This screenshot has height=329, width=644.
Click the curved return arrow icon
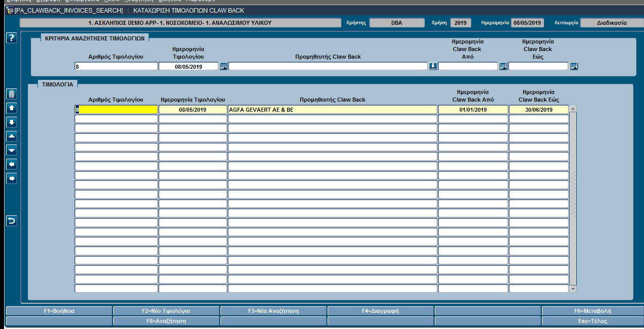(x=12, y=221)
